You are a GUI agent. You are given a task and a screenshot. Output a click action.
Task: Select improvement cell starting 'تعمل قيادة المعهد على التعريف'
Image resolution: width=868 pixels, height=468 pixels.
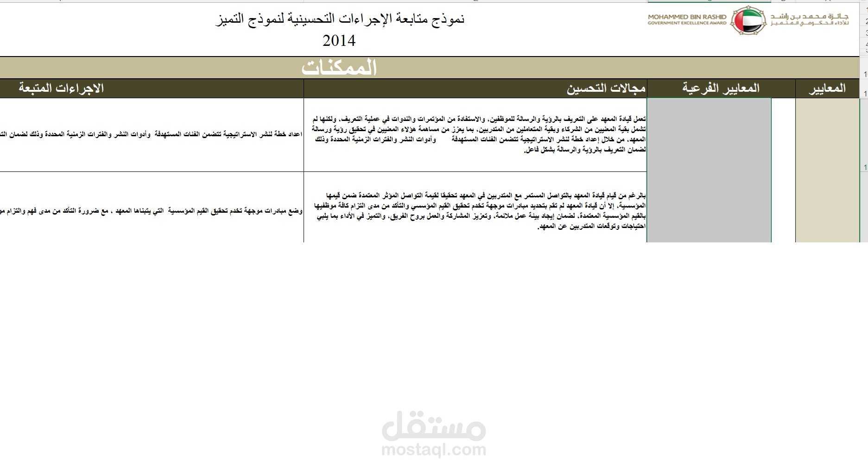tap(475, 135)
